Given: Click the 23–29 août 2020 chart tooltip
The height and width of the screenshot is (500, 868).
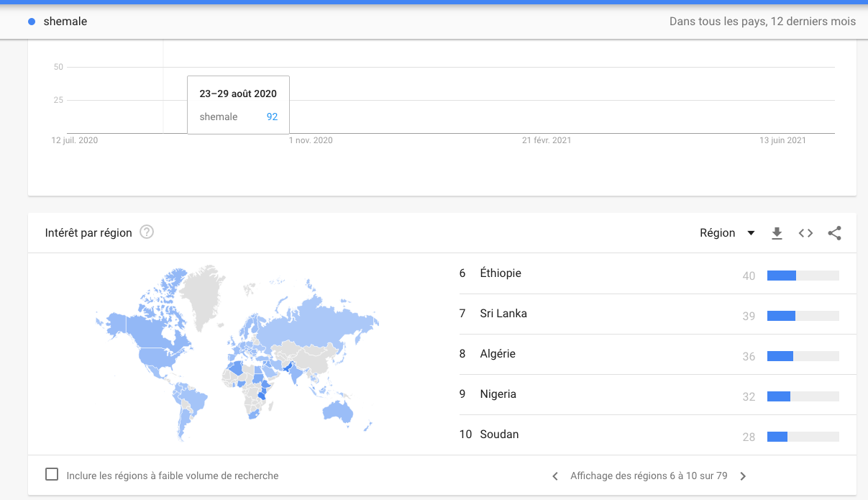Looking at the screenshot, I should coord(238,105).
